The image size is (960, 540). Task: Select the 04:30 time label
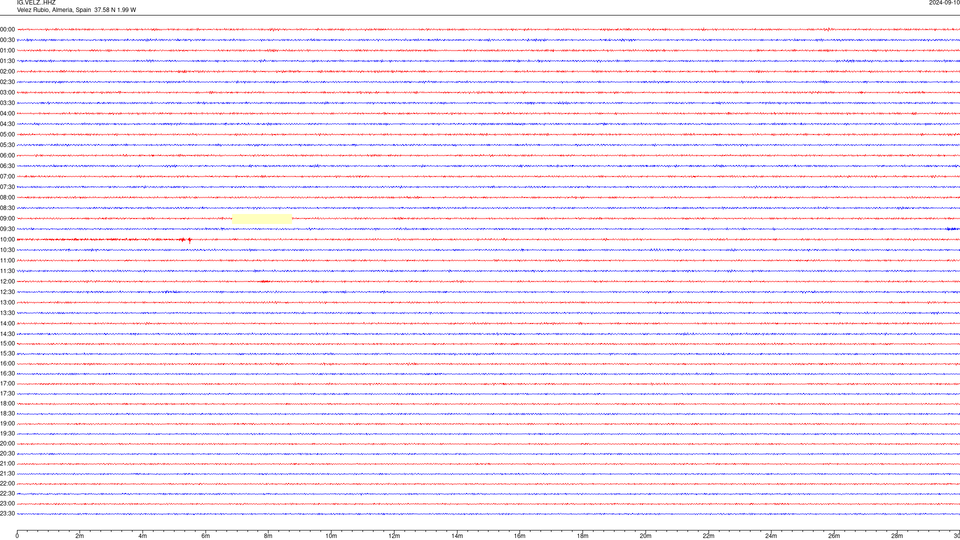(7, 124)
